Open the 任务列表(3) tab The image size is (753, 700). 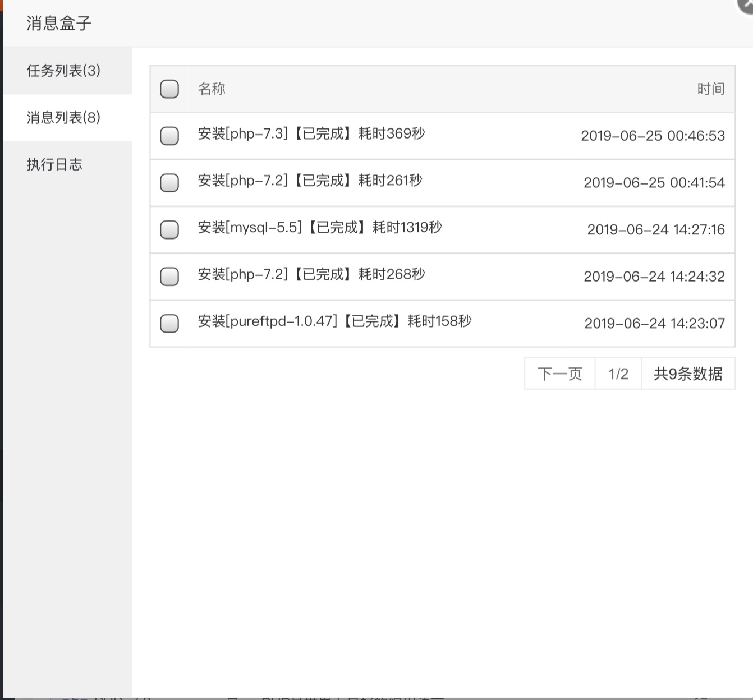(x=63, y=71)
